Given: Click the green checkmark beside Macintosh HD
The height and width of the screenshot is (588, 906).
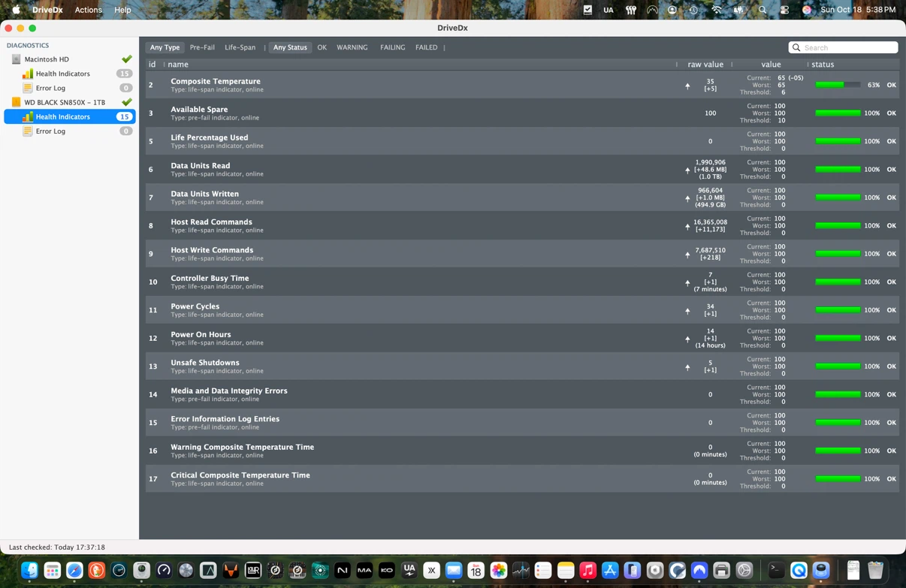Looking at the screenshot, I should [x=127, y=59].
